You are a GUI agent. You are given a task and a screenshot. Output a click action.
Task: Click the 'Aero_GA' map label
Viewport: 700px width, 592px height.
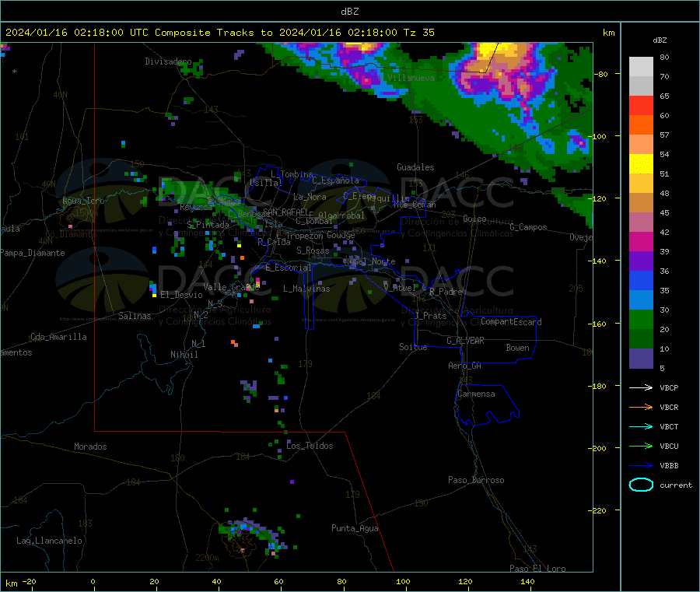click(x=465, y=366)
